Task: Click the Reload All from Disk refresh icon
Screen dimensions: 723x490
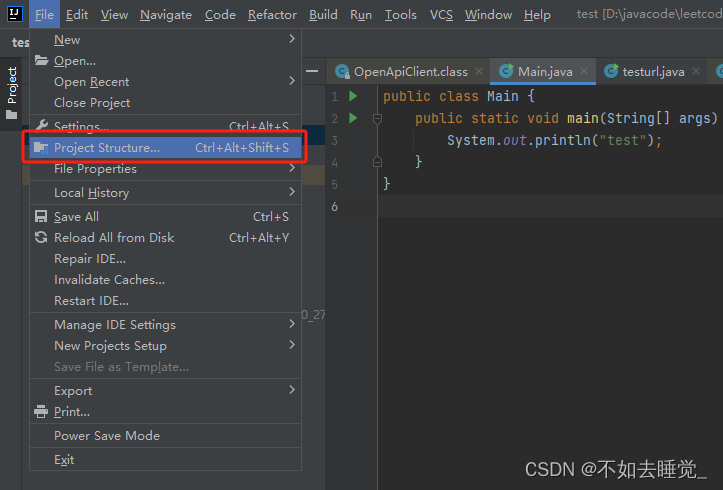Action: point(41,237)
